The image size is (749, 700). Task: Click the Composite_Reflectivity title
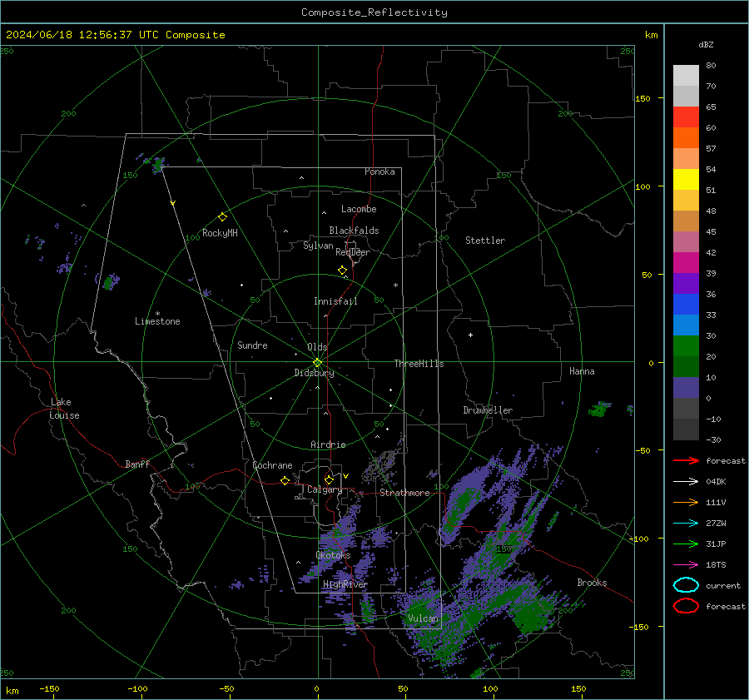click(374, 12)
